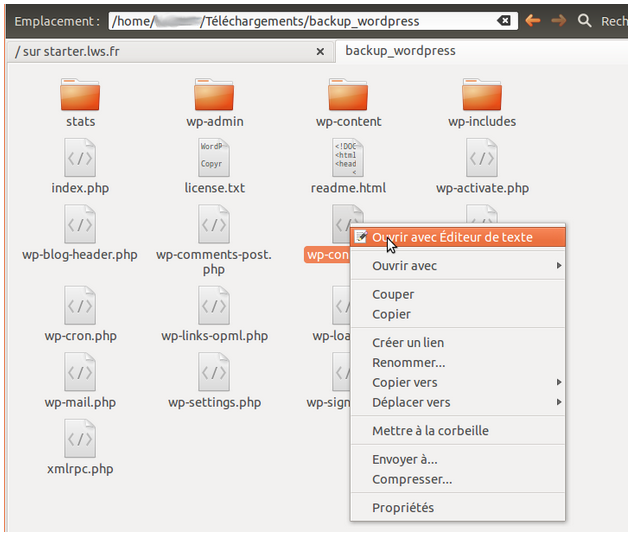The width and height of the screenshot is (633, 538).
Task: Close the starter.lws.fr tab
Action: click(320, 52)
